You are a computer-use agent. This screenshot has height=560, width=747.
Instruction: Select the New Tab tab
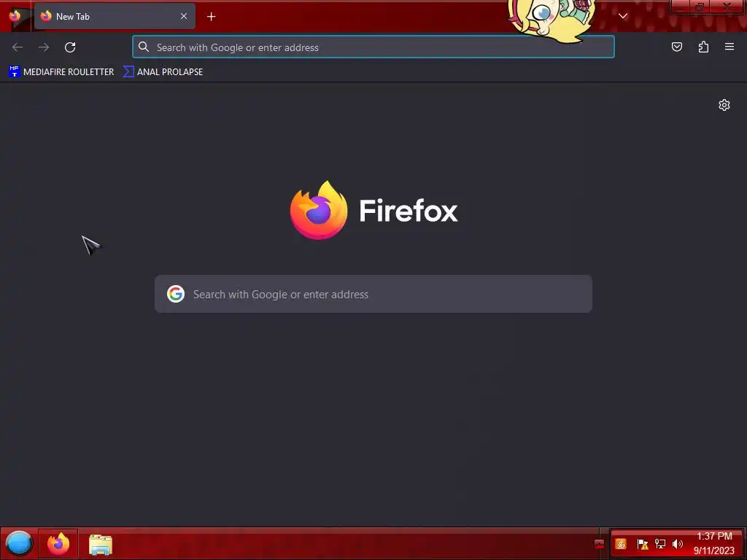click(115, 16)
